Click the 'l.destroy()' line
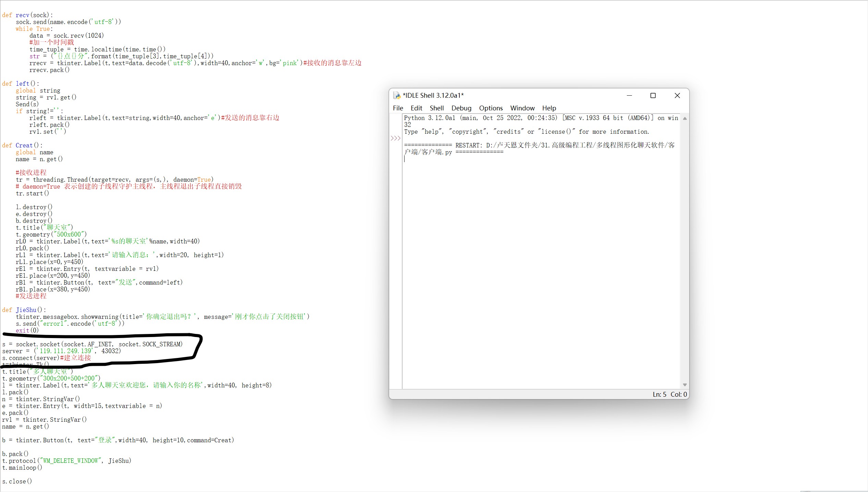 pyautogui.click(x=34, y=207)
